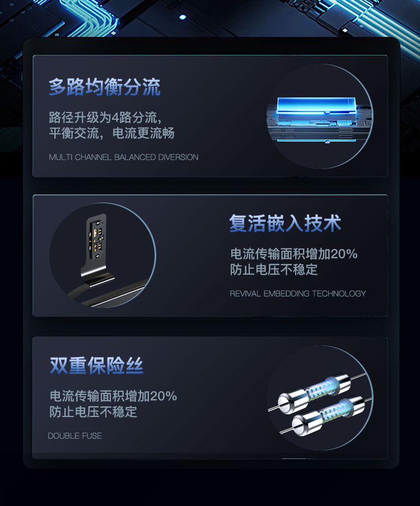
Task: Click 防止电压不稳定 in the fuse panel
Action: click(94, 411)
